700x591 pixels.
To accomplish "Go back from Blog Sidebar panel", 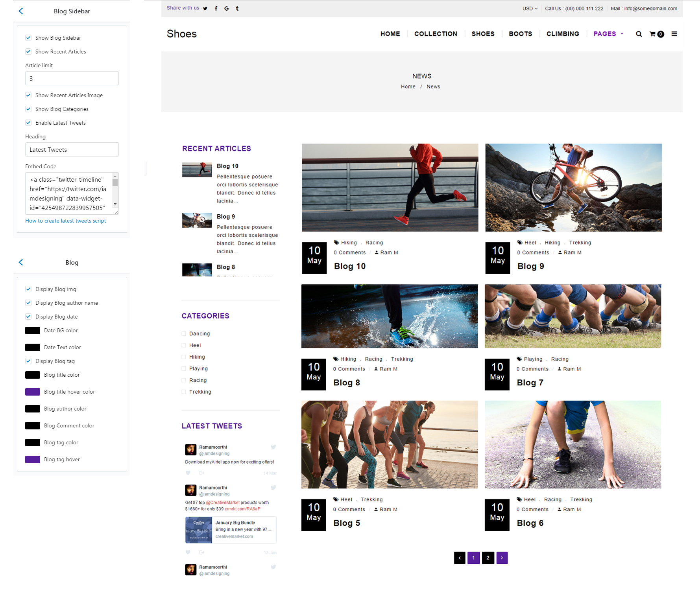I will [21, 11].
